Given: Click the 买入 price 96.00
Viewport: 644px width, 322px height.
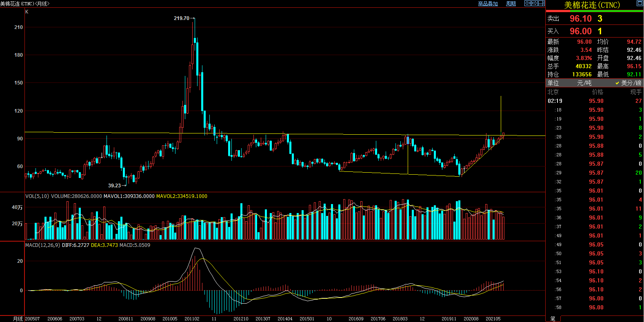Looking at the screenshot, I should click(581, 31).
